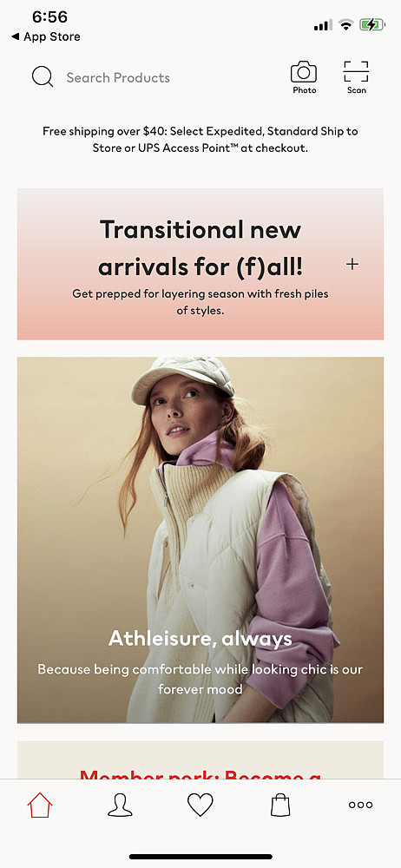Tap the Wi-Fi status icon
Image resolution: width=401 pixels, height=868 pixels.
click(346, 24)
